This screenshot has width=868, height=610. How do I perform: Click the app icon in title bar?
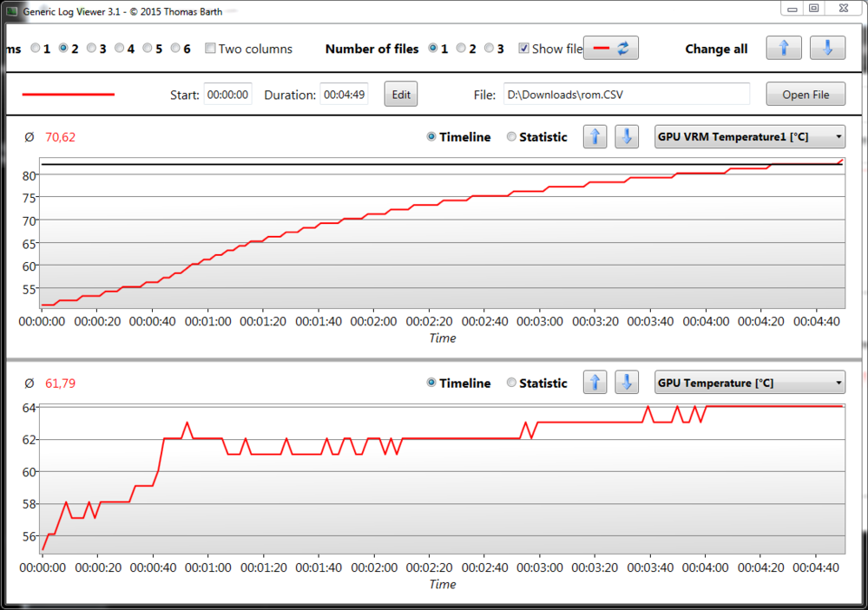click(11, 9)
